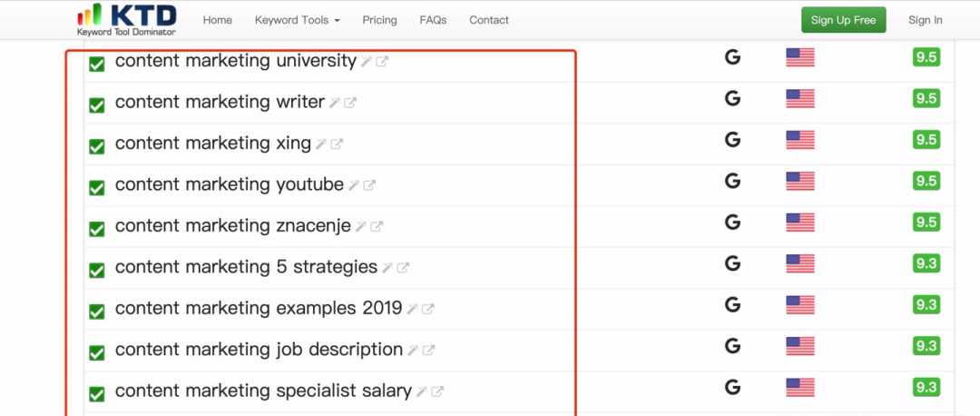
Task: Toggle checkbox for 'content marketing youtube'
Action: [x=96, y=188]
